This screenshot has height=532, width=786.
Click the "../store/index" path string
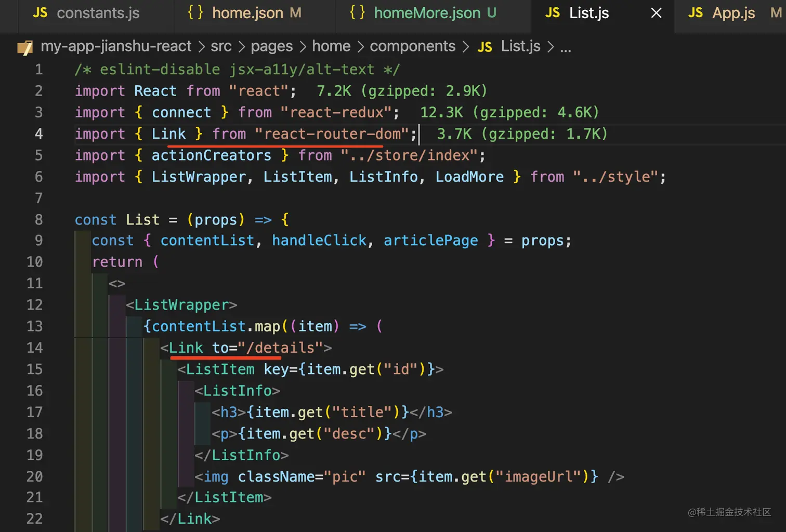[409, 155]
